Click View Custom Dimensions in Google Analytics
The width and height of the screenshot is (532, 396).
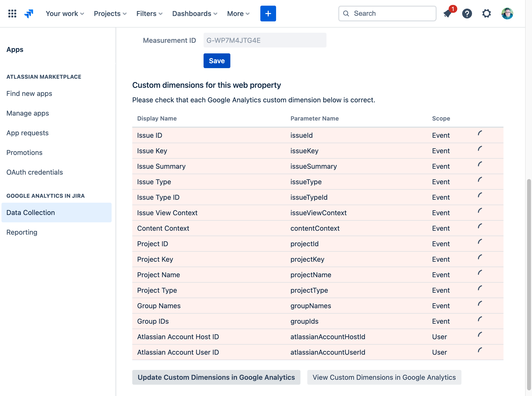(x=384, y=377)
